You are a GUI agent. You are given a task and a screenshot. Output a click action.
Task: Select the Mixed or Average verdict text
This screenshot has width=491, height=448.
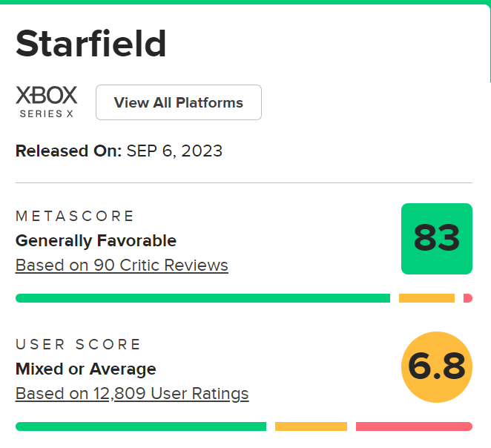tap(85, 369)
